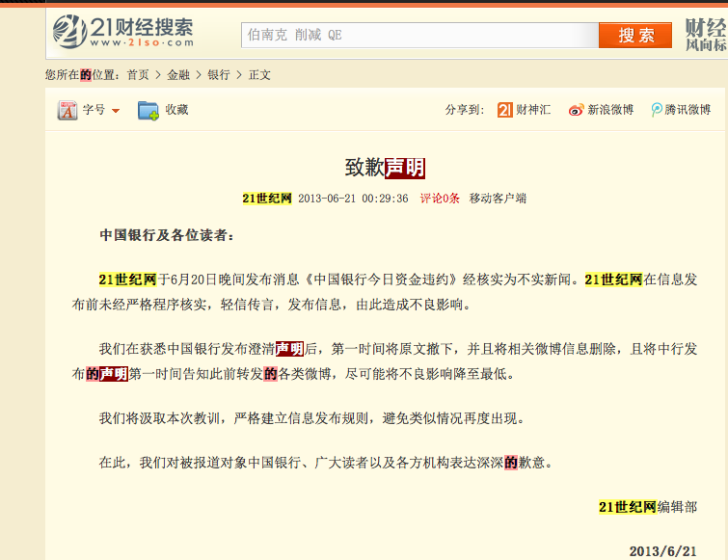Open the 移动客户端 link
The image size is (728, 560).
[x=498, y=199]
